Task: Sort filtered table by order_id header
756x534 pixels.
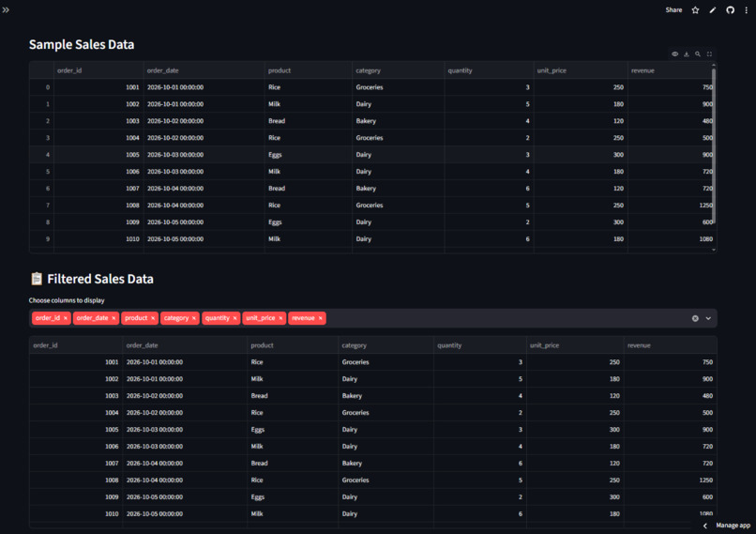Action: 76,345
